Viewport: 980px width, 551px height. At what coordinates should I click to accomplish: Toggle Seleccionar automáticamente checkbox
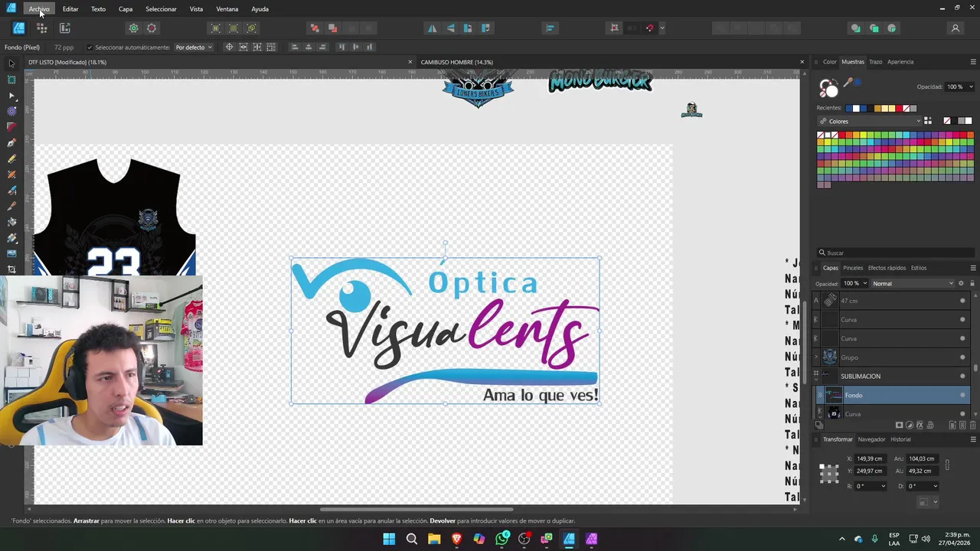point(90,47)
